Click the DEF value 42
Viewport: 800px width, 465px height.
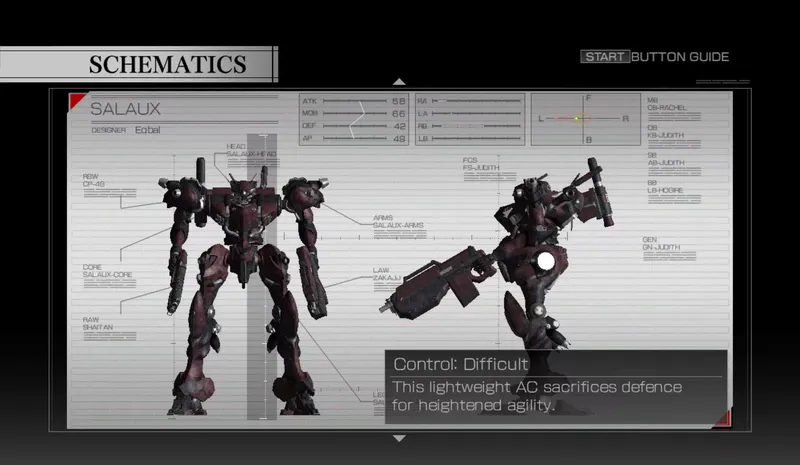tap(398, 126)
